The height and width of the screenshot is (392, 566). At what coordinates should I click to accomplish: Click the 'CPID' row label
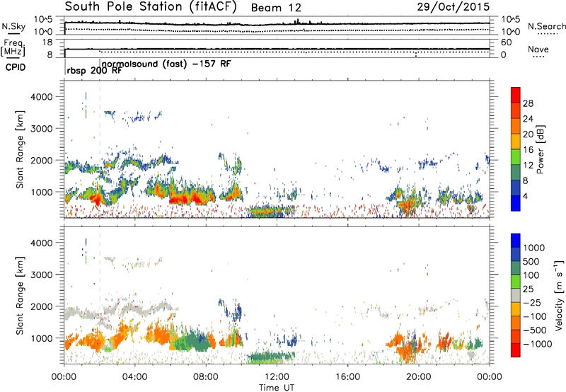click(16, 67)
